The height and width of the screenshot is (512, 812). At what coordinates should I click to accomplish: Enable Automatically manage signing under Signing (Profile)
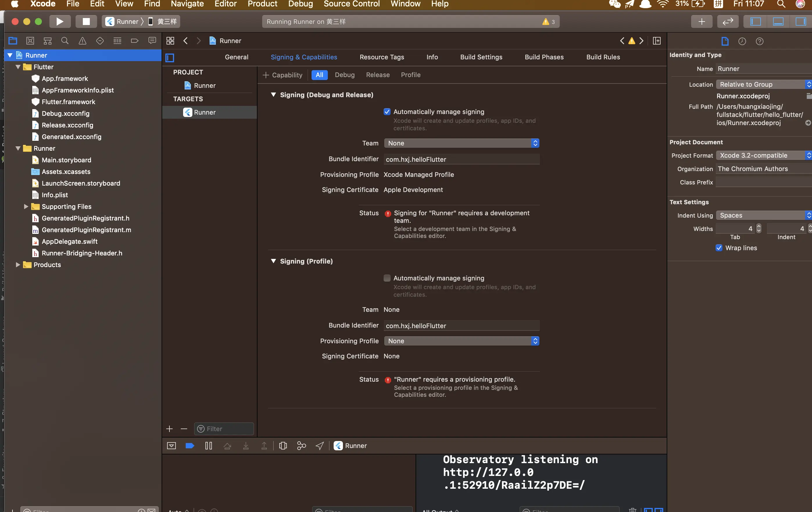click(387, 278)
